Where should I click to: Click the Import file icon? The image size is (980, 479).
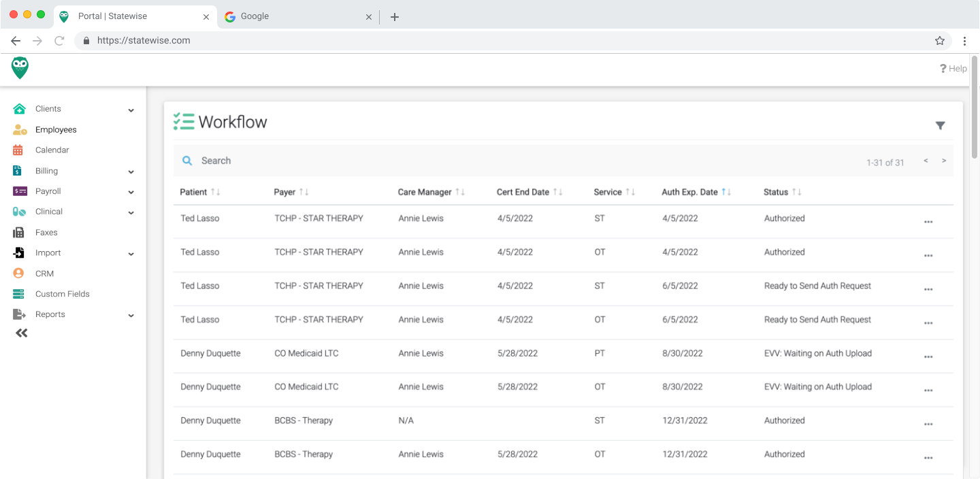[19, 253]
